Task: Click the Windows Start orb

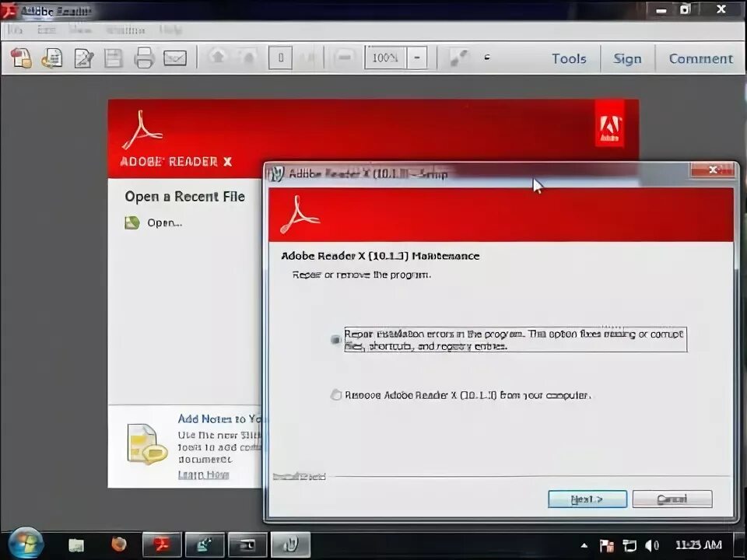Action: pyautogui.click(x=26, y=544)
